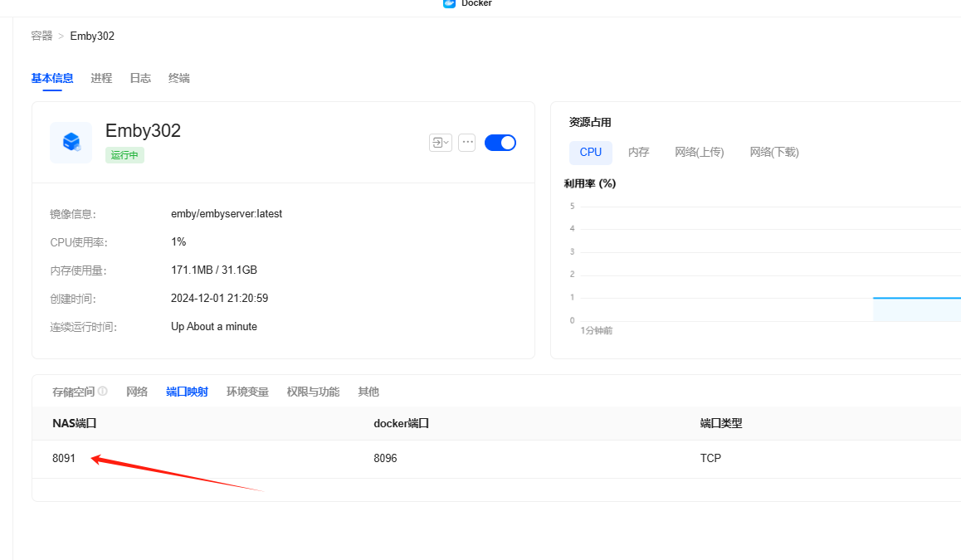Click the TCP port type cell

tap(710, 458)
